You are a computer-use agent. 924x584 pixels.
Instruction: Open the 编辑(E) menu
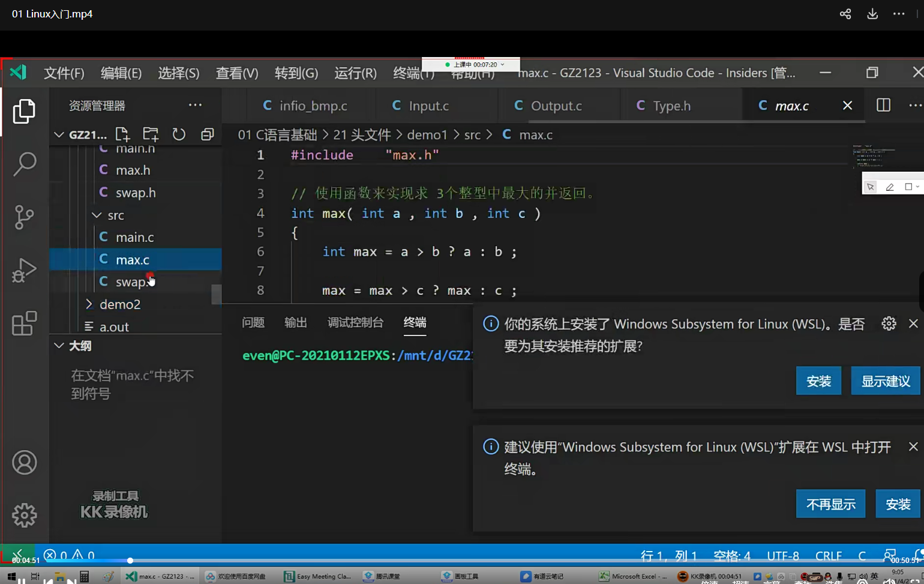click(121, 73)
